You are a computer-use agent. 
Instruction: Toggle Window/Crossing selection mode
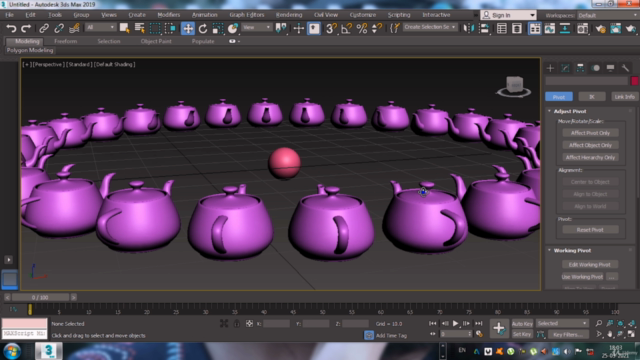170,28
